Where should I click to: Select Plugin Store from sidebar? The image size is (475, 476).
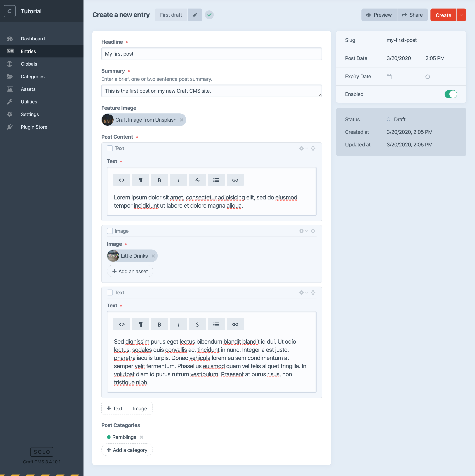click(x=34, y=126)
